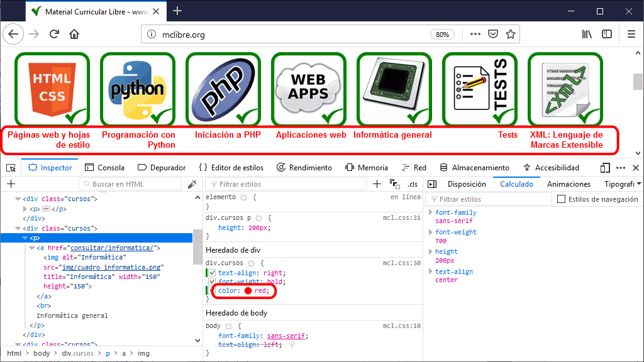This screenshot has height=362, width=644.
Task: Expand the text-align computed property
Action: pyautogui.click(x=431, y=271)
